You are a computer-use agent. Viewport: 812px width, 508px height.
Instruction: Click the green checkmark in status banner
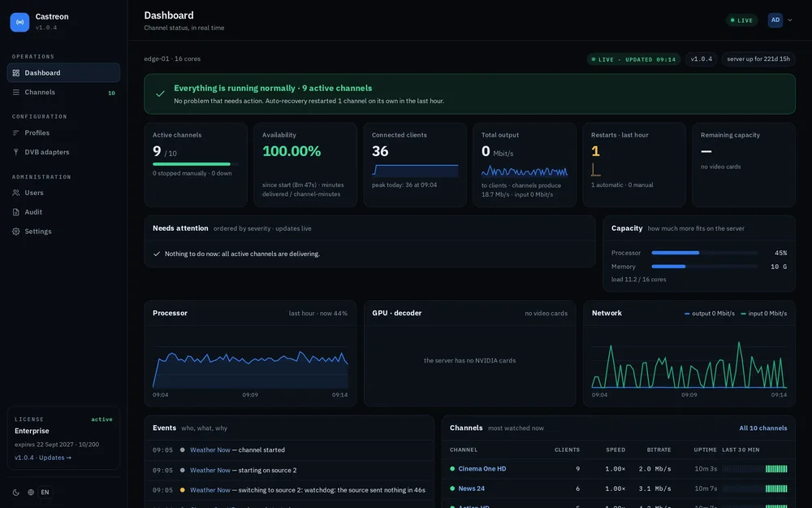pyautogui.click(x=160, y=93)
